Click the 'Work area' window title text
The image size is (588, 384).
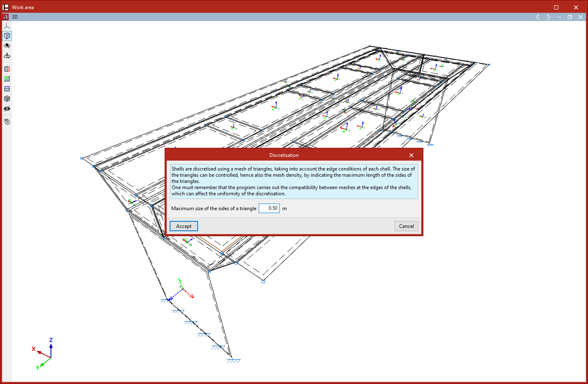pyautogui.click(x=23, y=7)
